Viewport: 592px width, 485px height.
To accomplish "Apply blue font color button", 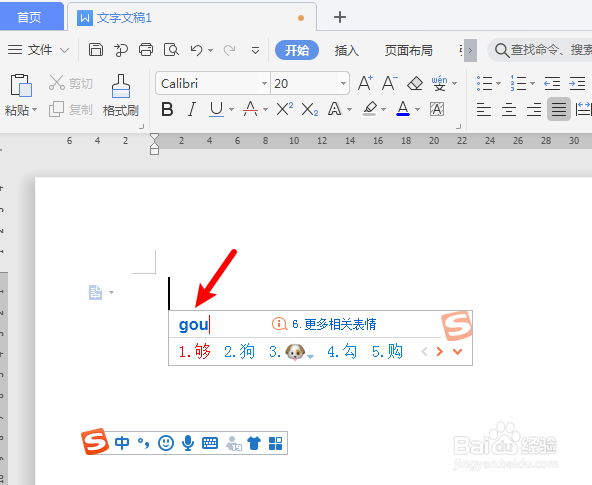I will pyautogui.click(x=403, y=109).
